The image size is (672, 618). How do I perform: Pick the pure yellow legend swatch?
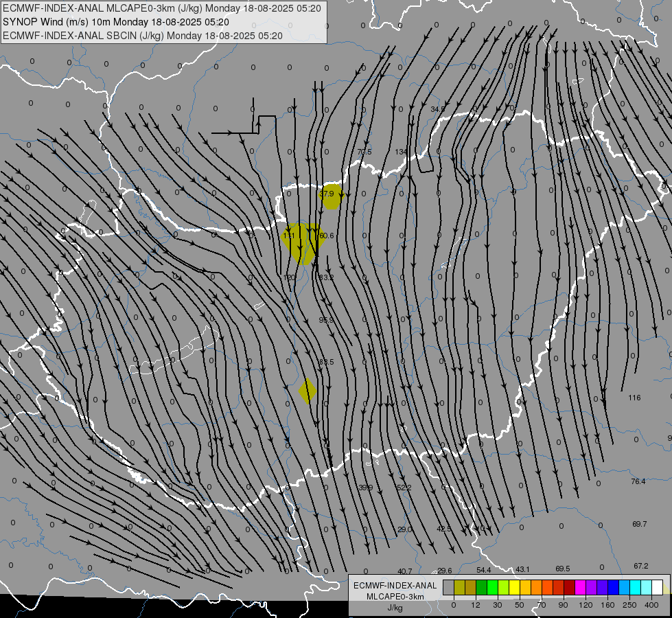[515, 587]
